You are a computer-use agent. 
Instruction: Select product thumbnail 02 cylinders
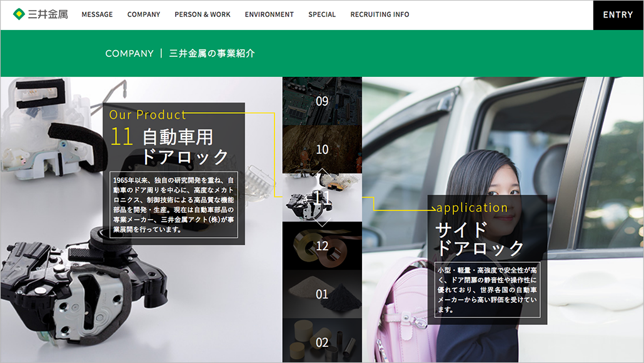coord(322,340)
